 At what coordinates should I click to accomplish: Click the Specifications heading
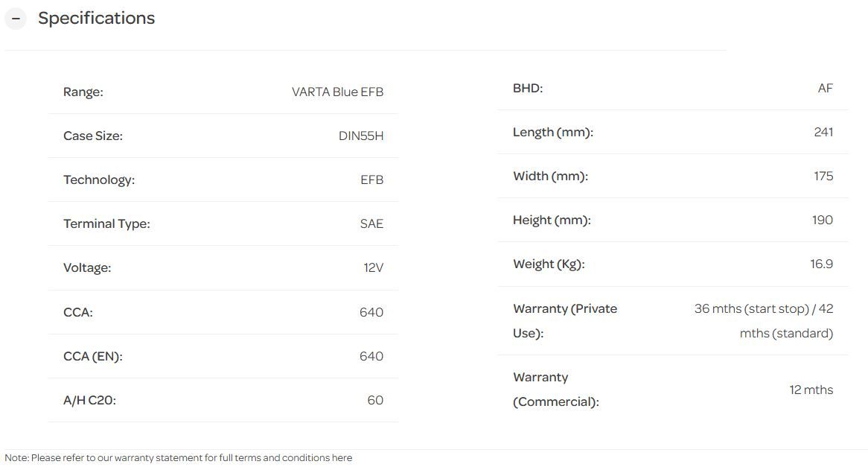pos(96,19)
